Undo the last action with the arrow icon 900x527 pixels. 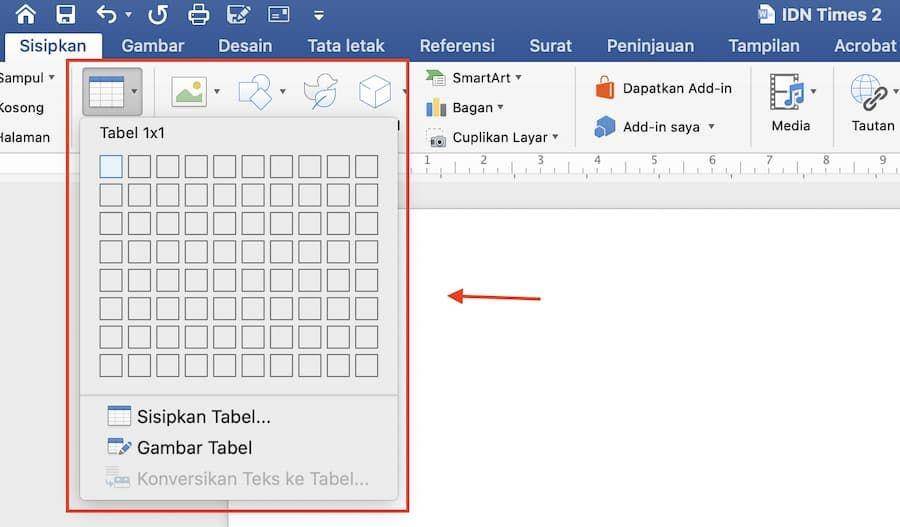tap(107, 14)
